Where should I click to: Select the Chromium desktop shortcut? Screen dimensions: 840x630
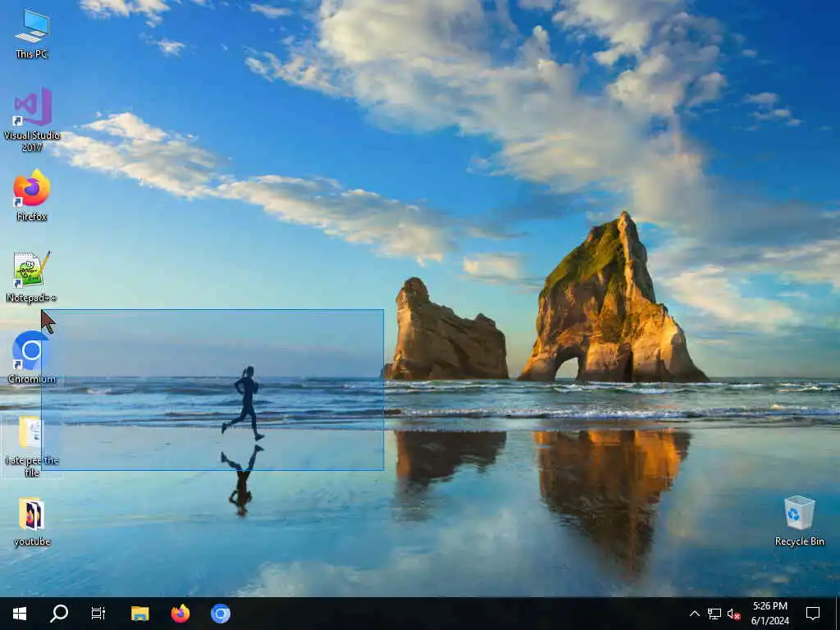pyautogui.click(x=32, y=358)
